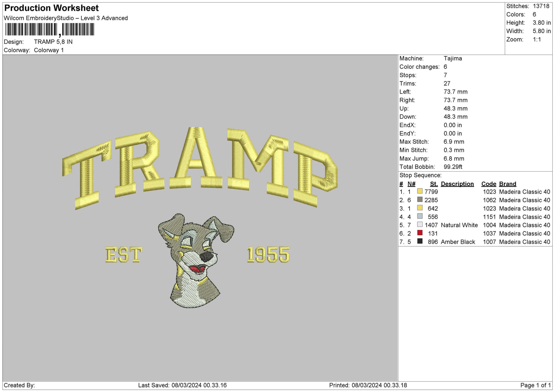This screenshot has width=555, height=392.
Task: Click the EST text in the design
Action: click(124, 255)
